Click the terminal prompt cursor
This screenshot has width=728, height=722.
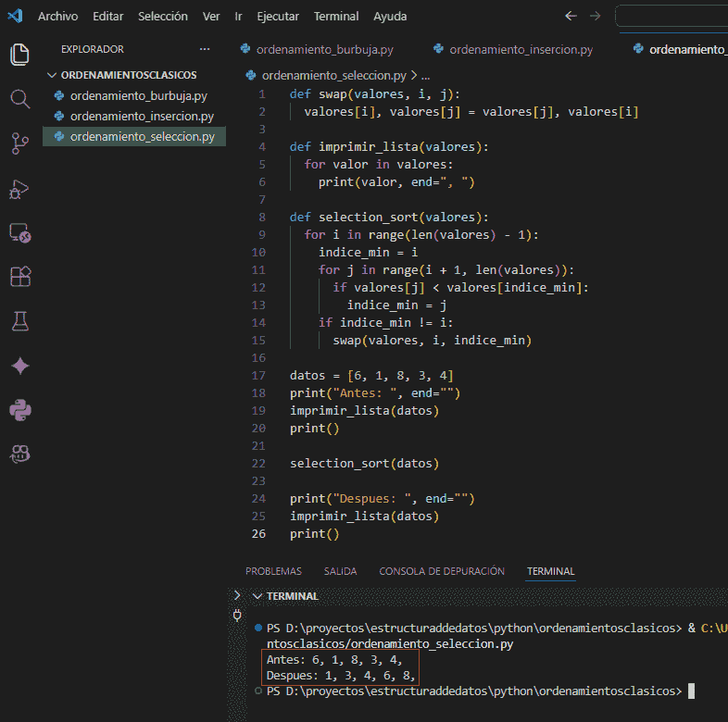click(691, 691)
